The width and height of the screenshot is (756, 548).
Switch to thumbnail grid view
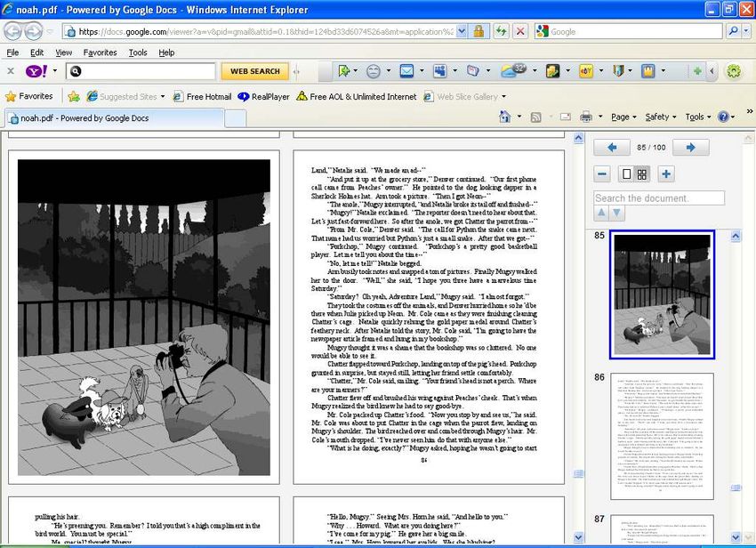click(x=642, y=174)
